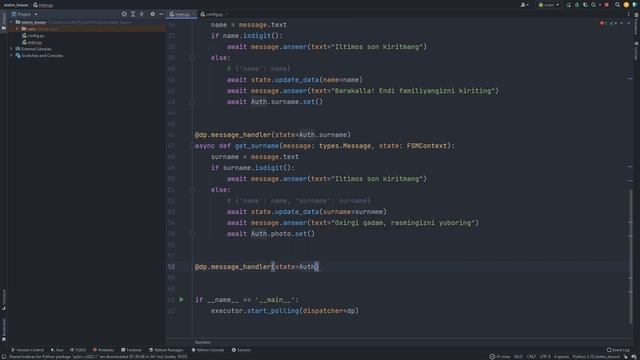
Task: Click next highlighted error arrow in editor
Action: pos(629,23)
